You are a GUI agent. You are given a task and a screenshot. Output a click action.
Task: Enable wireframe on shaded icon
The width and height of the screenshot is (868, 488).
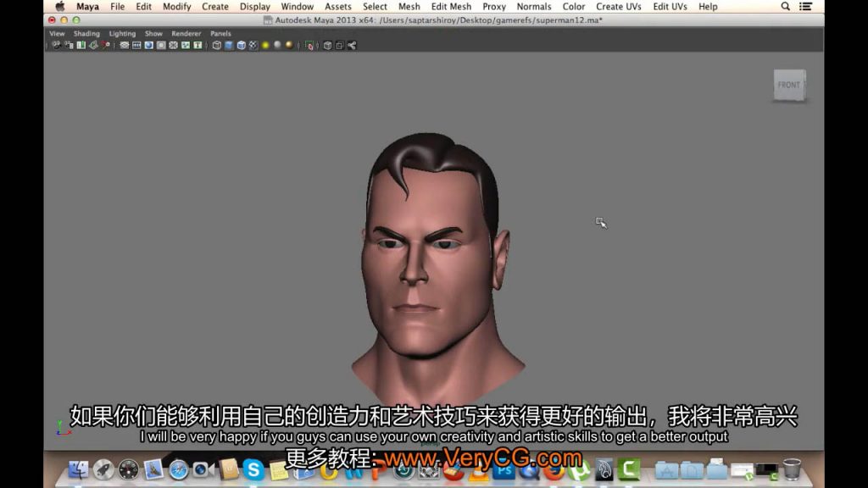(242, 46)
